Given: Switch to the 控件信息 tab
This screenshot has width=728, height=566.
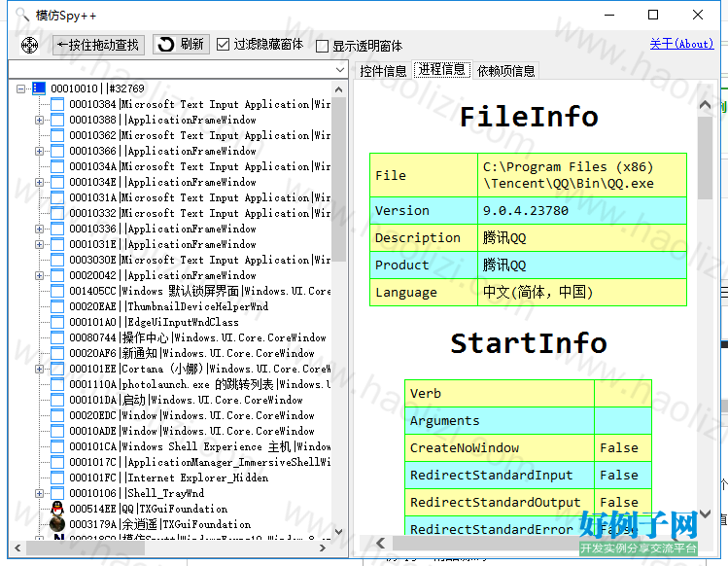Looking at the screenshot, I should coord(383,71).
